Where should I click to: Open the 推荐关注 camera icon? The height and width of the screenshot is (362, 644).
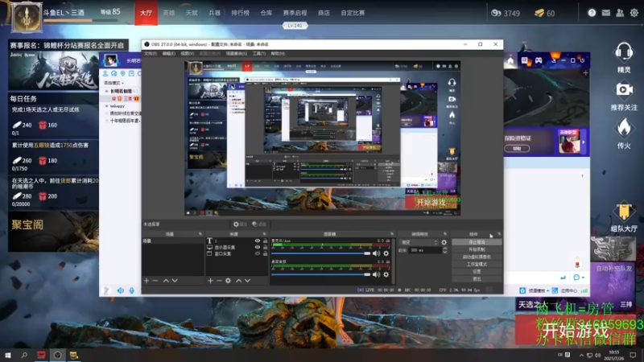click(x=623, y=90)
